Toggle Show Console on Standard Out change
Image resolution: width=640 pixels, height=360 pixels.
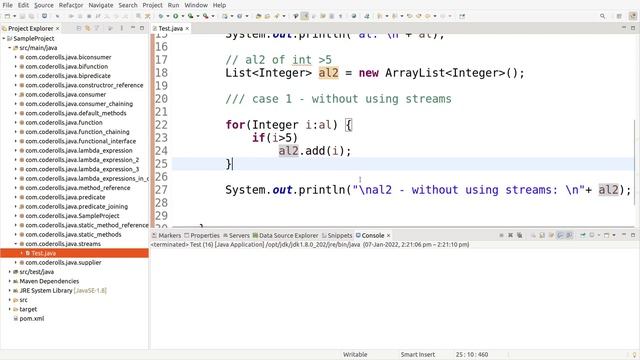(560, 236)
